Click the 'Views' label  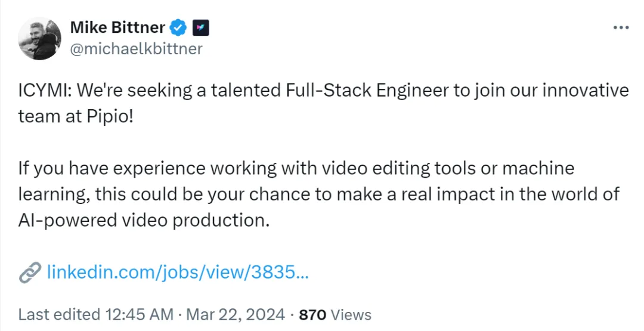coord(351,315)
